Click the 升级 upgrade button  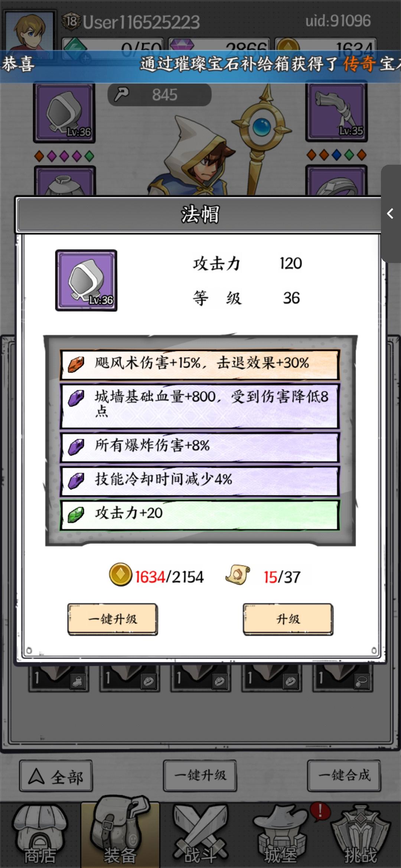point(288,619)
